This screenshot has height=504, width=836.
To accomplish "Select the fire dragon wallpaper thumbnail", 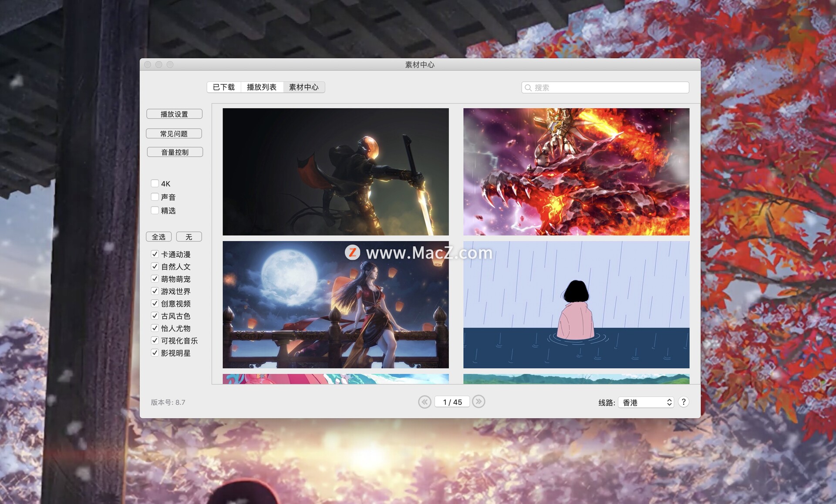I will [576, 172].
